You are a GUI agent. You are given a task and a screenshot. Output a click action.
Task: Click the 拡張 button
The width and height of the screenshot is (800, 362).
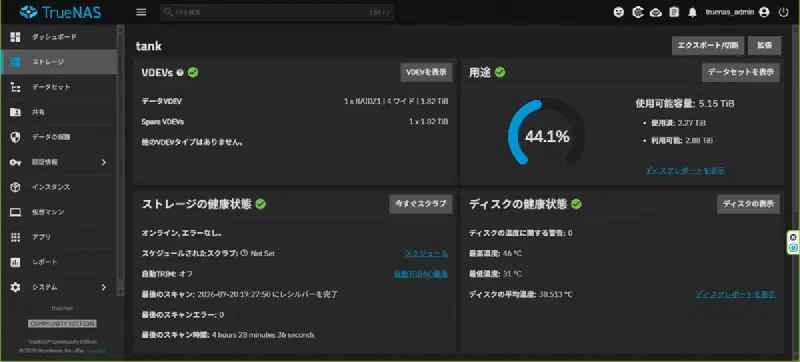(764, 45)
